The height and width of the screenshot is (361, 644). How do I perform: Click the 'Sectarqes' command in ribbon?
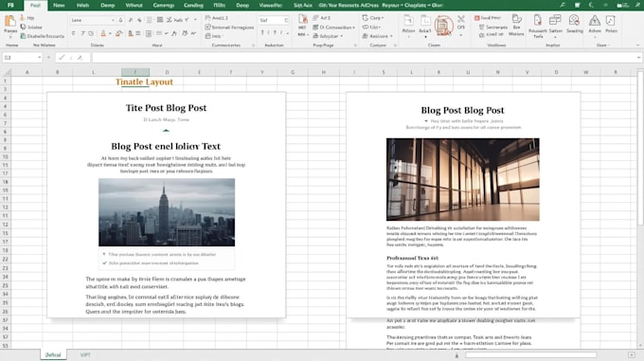pyautogui.click(x=492, y=27)
